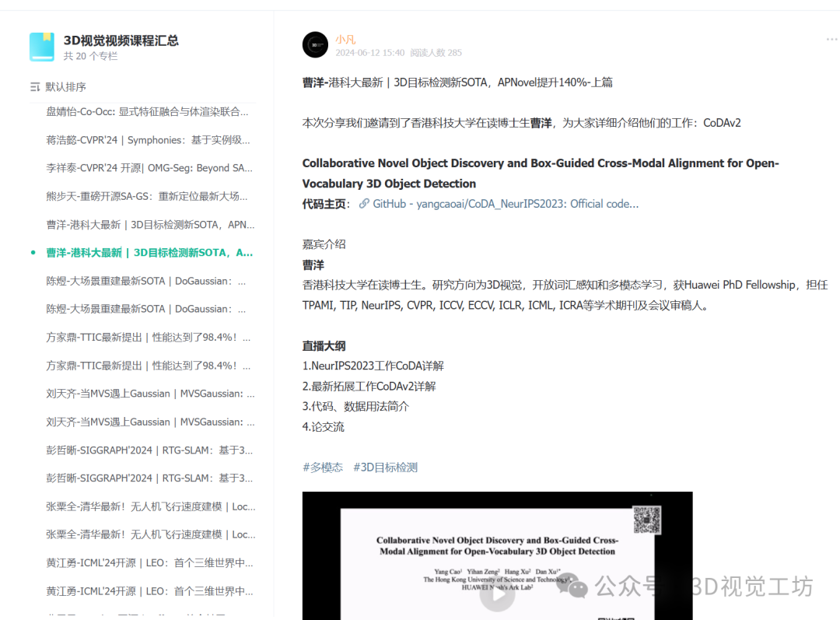This screenshot has width=840, height=620.
Task: Click outline item 4.论交流
Action: (x=323, y=427)
